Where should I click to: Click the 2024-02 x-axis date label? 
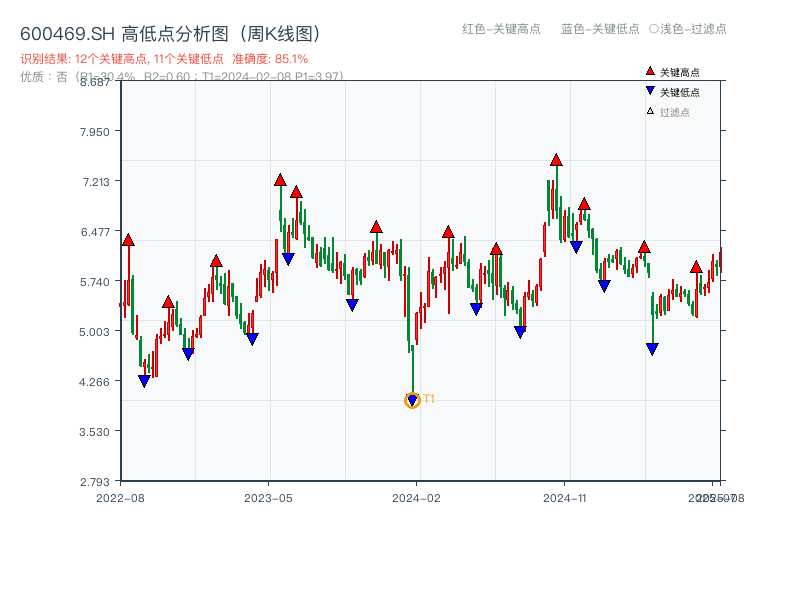tap(416, 498)
